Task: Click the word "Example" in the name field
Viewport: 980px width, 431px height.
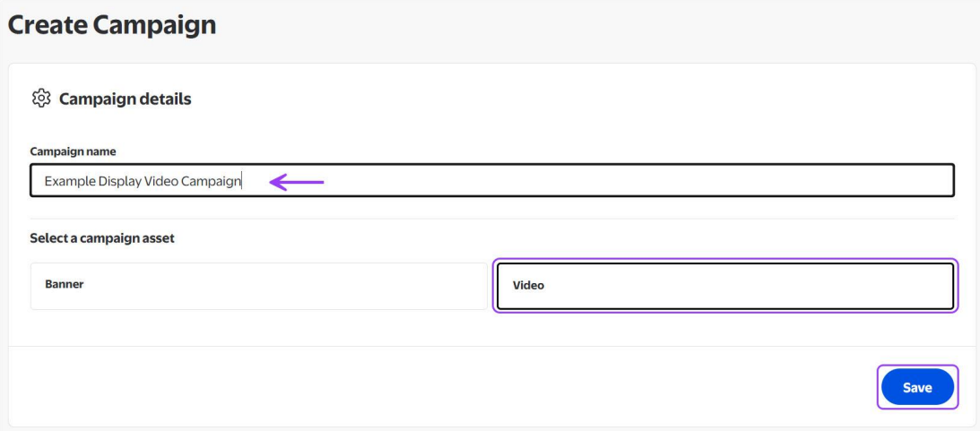Action: (x=70, y=182)
